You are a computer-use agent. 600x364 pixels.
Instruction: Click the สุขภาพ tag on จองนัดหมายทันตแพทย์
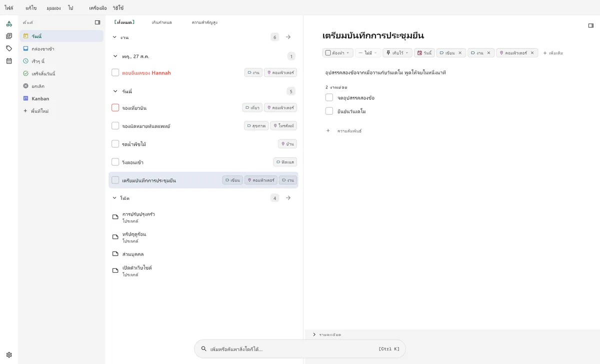click(x=256, y=126)
